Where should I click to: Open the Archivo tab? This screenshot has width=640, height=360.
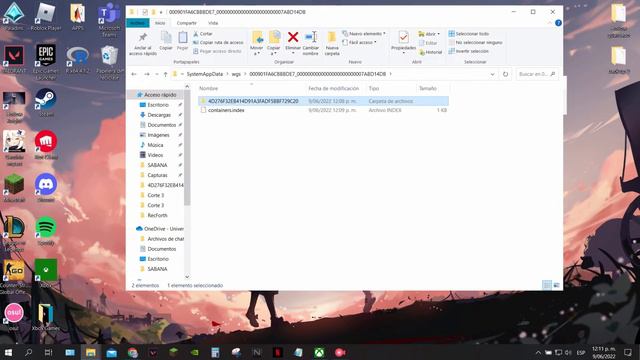[137, 23]
